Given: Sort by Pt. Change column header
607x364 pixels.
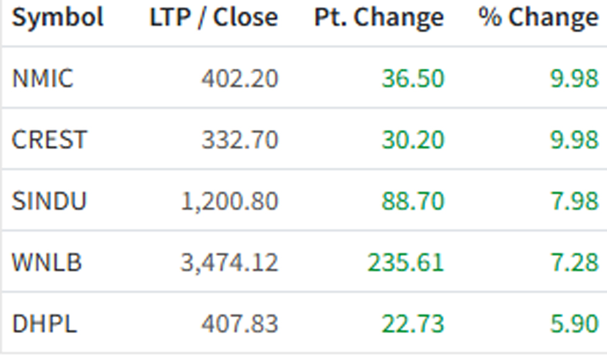Looking at the screenshot, I should click(x=379, y=18).
